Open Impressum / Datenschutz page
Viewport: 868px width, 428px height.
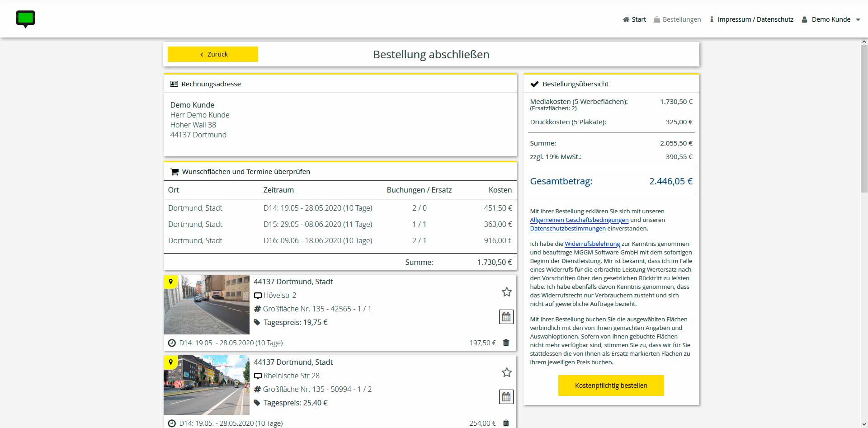[x=751, y=19]
